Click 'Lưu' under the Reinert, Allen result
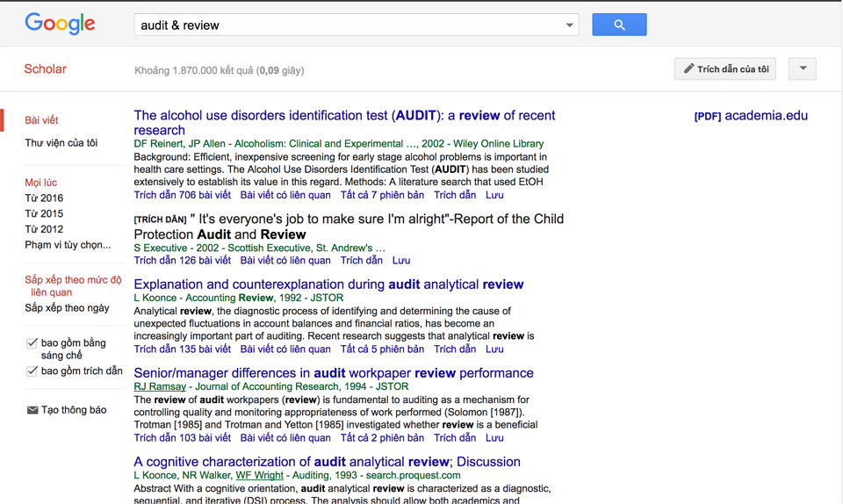This screenshot has width=843, height=504. [x=494, y=195]
